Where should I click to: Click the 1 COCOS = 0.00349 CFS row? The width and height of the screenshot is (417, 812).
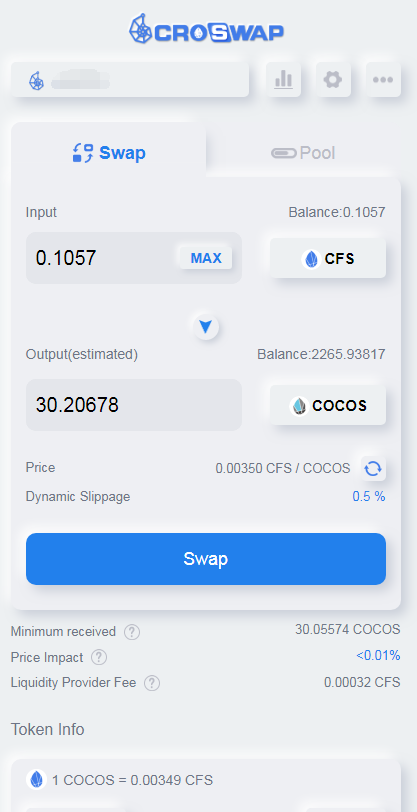click(206, 780)
